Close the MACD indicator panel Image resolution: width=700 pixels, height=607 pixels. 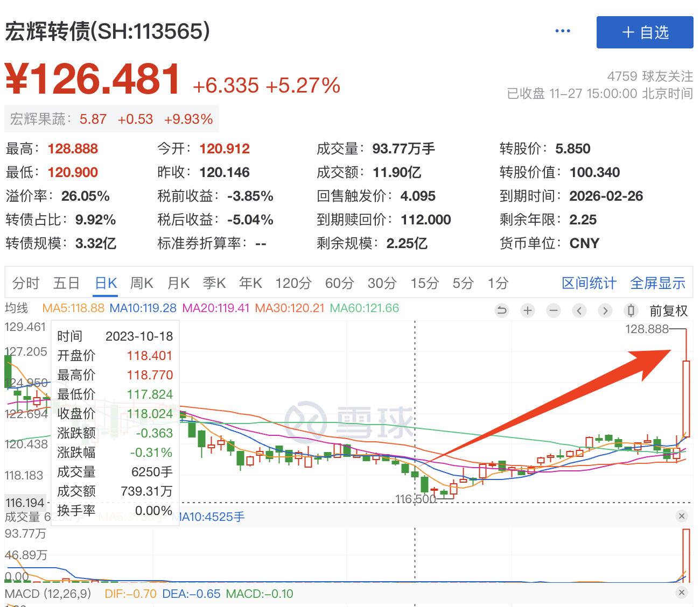[682, 592]
